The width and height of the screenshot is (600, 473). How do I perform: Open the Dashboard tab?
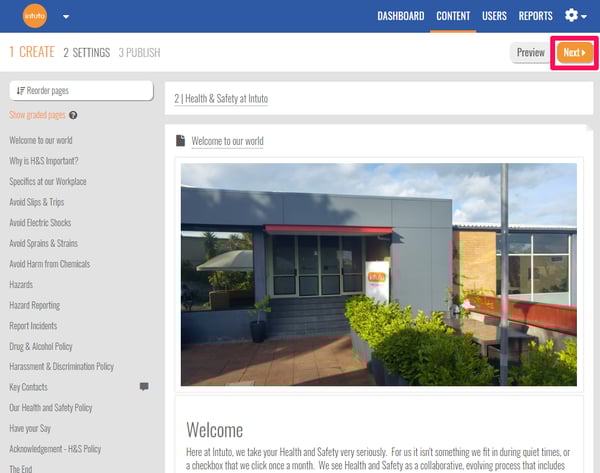coord(401,16)
